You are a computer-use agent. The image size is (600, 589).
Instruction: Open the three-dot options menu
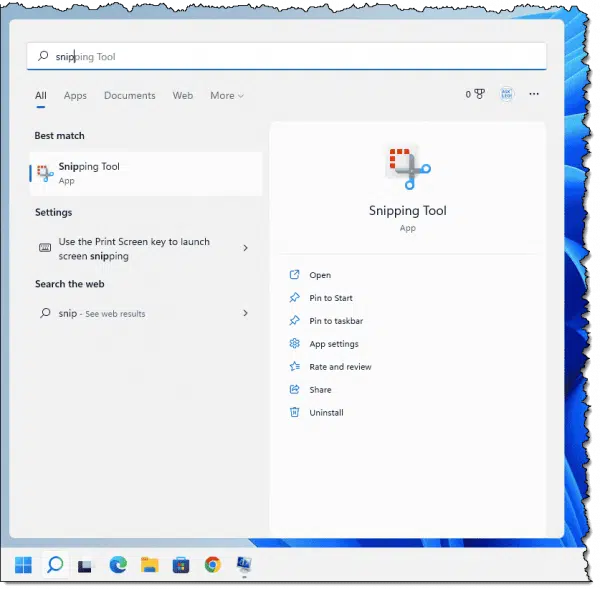(534, 94)
